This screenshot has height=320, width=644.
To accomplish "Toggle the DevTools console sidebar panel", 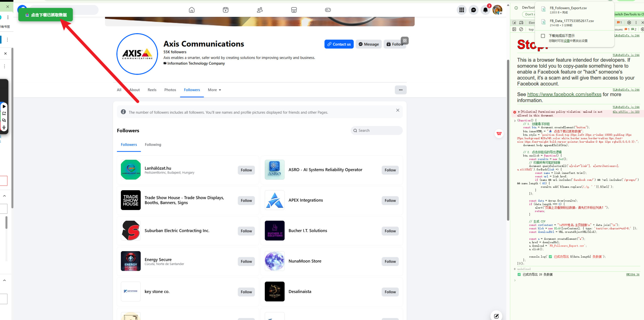I will (x=514, y=29).
